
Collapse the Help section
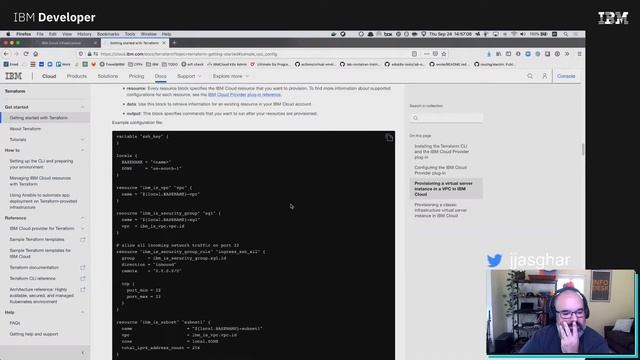click(83, 312)
